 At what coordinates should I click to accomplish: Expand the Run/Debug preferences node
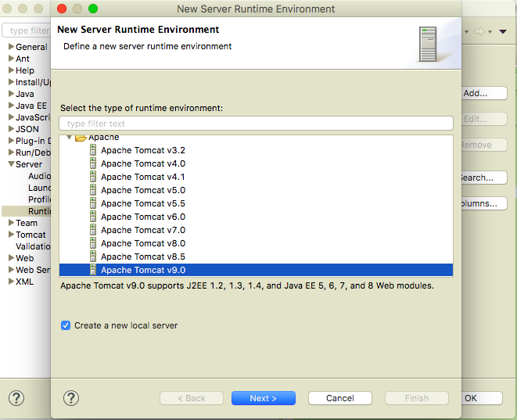[x=11, y=153]
